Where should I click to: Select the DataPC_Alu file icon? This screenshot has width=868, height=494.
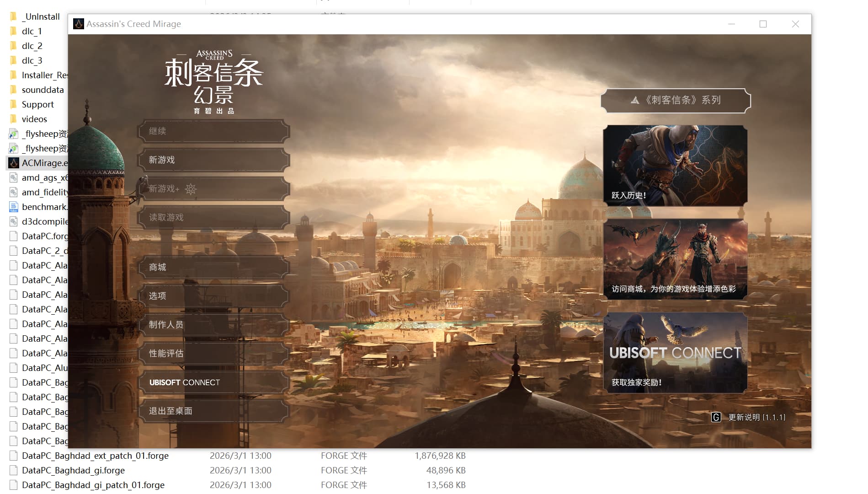pyautogui.click(x=14, y=368)
